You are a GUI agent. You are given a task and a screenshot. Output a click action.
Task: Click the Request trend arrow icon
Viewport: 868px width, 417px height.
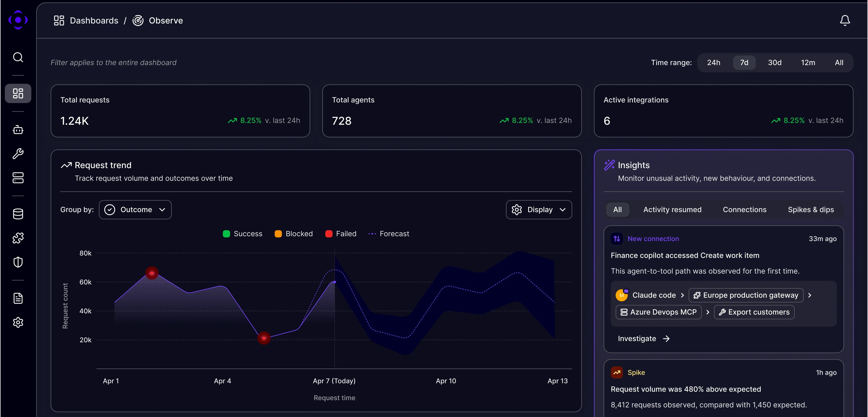[66, 165]
